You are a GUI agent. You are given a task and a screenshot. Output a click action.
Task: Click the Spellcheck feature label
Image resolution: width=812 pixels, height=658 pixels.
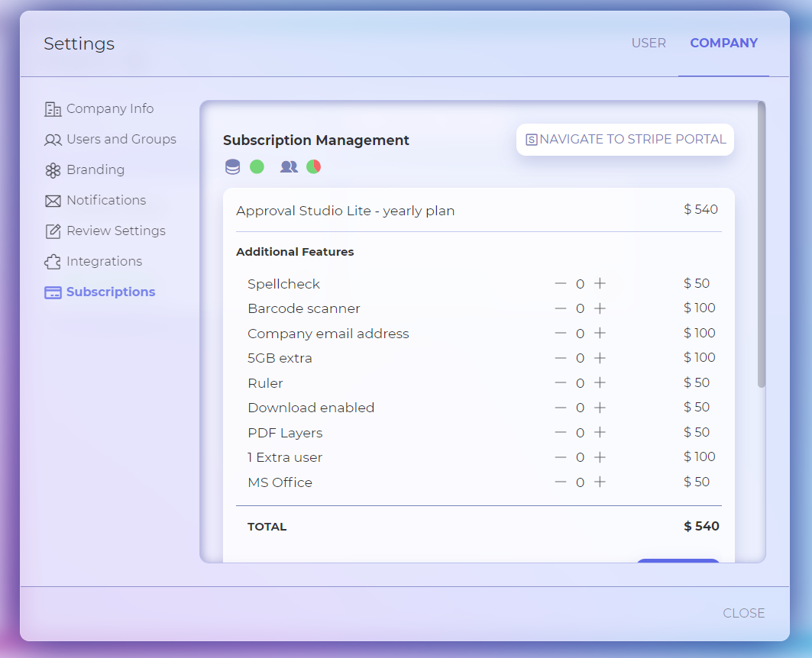[x=284, y=284]
